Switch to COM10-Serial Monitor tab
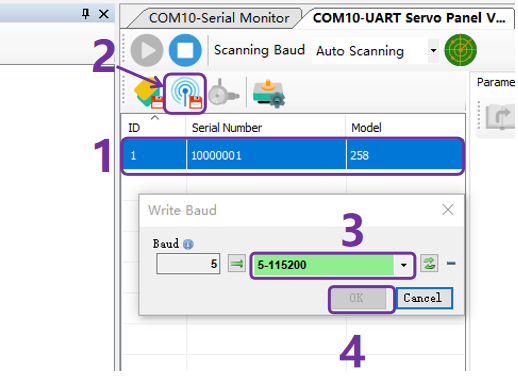 pos(219,18)
